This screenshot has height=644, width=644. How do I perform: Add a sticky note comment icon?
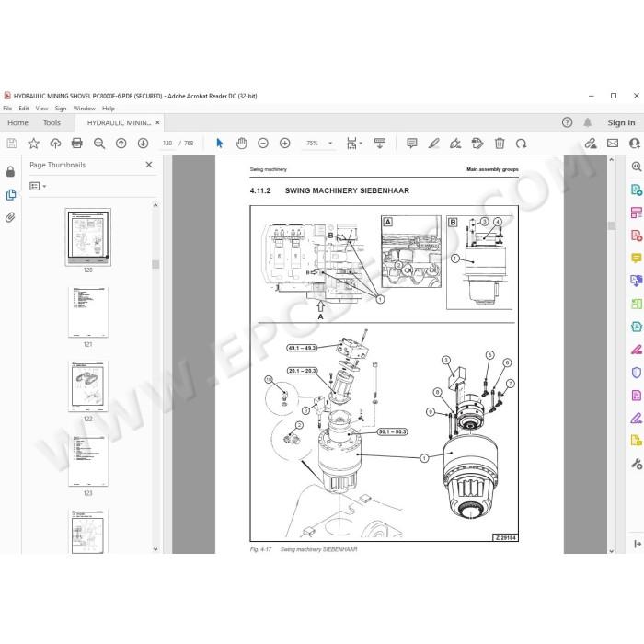pos(411,144)
